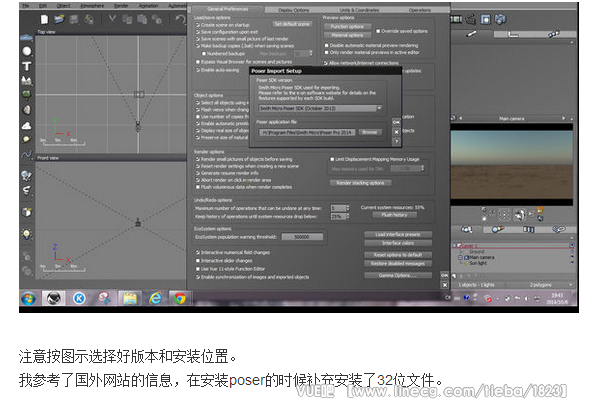Screen dimensions: 595x408
Task: Enable Override saved options checkbox
Action: [378, 31]
